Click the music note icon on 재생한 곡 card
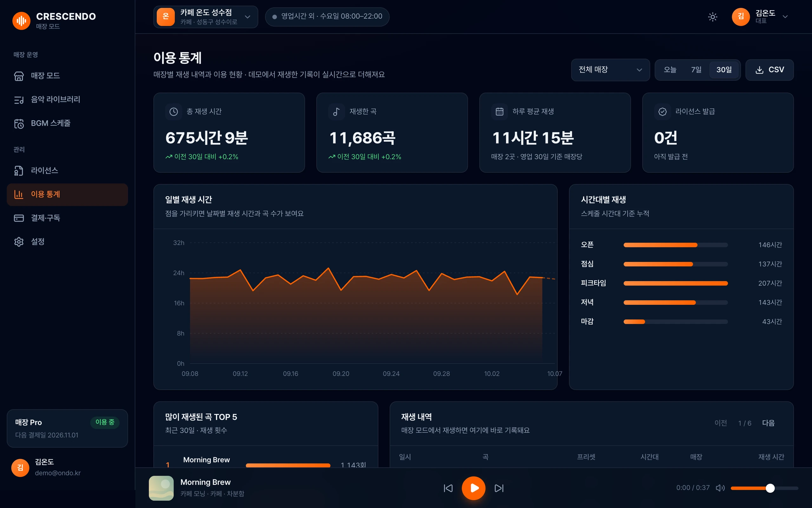The width and height of the screenshot is (812, 508). 337,111
